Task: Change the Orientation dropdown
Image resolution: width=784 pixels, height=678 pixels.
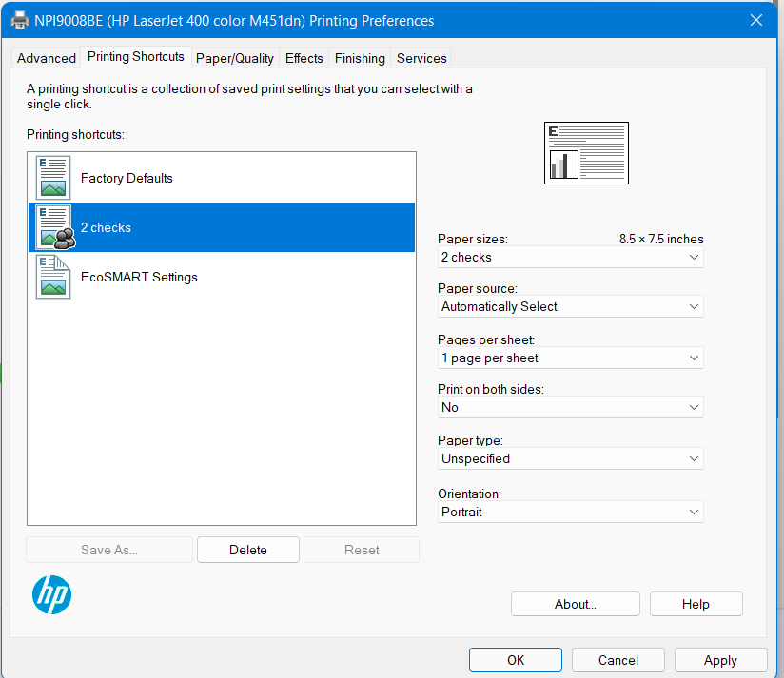Action: click(x=570, y=512)
